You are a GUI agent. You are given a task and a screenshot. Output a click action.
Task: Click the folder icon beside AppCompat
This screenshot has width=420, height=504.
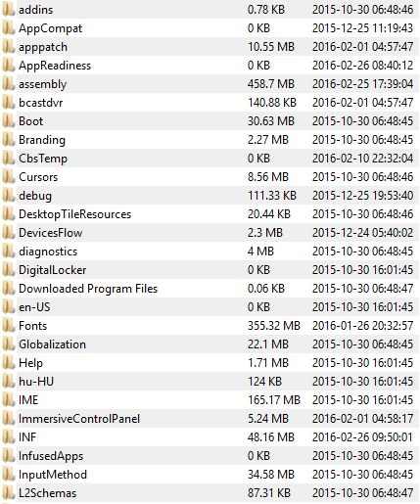(x=8, y=28)
